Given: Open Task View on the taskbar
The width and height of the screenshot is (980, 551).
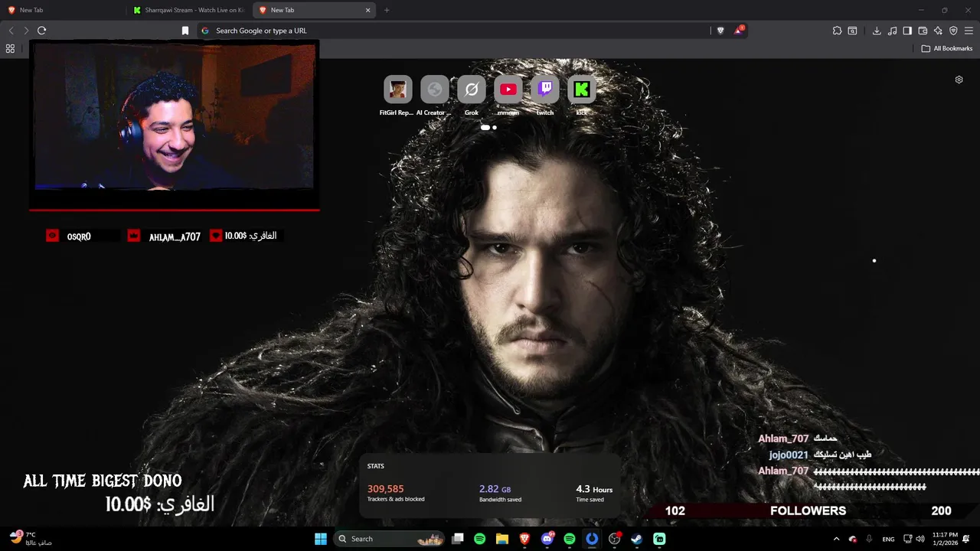Looking at the screenshot, I should point(458,539).
